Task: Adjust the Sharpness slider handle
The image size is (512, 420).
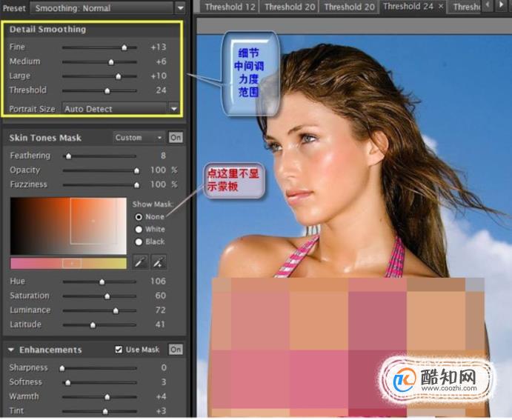Action: (62, 368)
